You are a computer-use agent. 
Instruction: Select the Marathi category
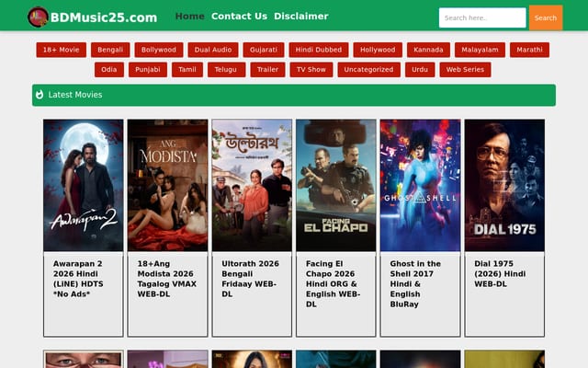tap(529, 50)
